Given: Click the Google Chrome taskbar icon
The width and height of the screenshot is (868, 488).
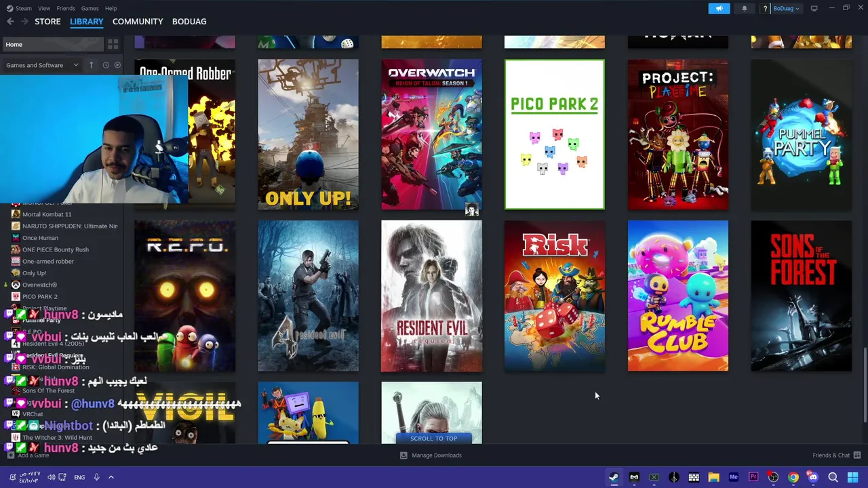Looking at the screenshot, I should pos(793,477).
